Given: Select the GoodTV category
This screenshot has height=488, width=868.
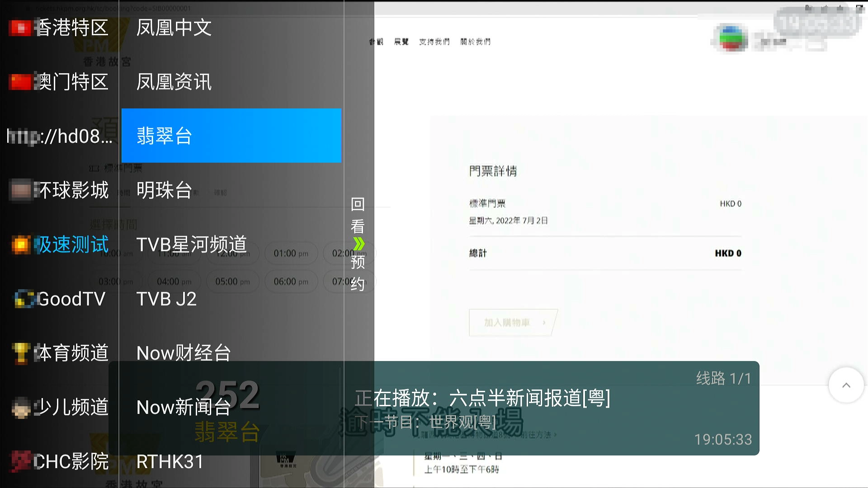Looking at the screenshot, I should [59, 299].
